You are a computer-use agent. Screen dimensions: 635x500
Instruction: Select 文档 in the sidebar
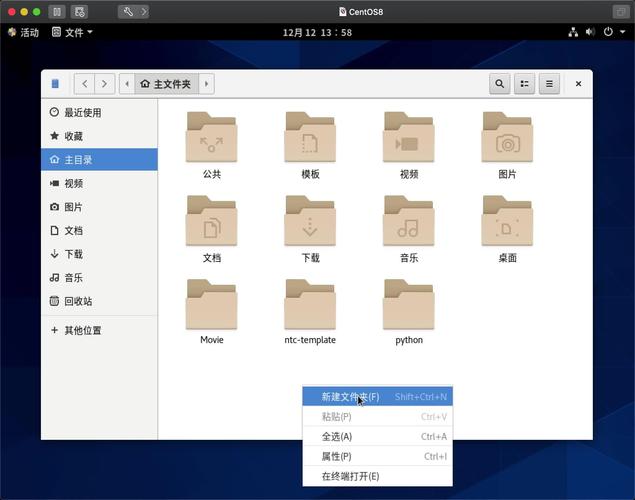pyautogui.click(x=99, y=230)
